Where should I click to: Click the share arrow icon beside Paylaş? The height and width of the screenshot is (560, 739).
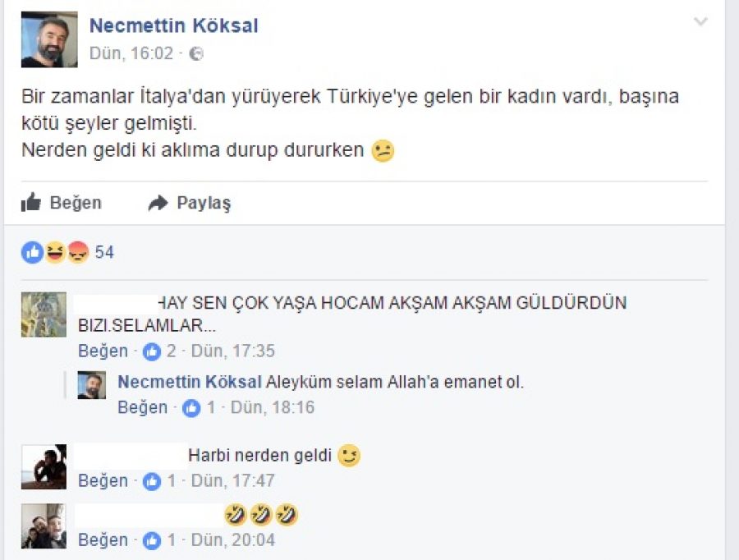[x=158, y=203]
